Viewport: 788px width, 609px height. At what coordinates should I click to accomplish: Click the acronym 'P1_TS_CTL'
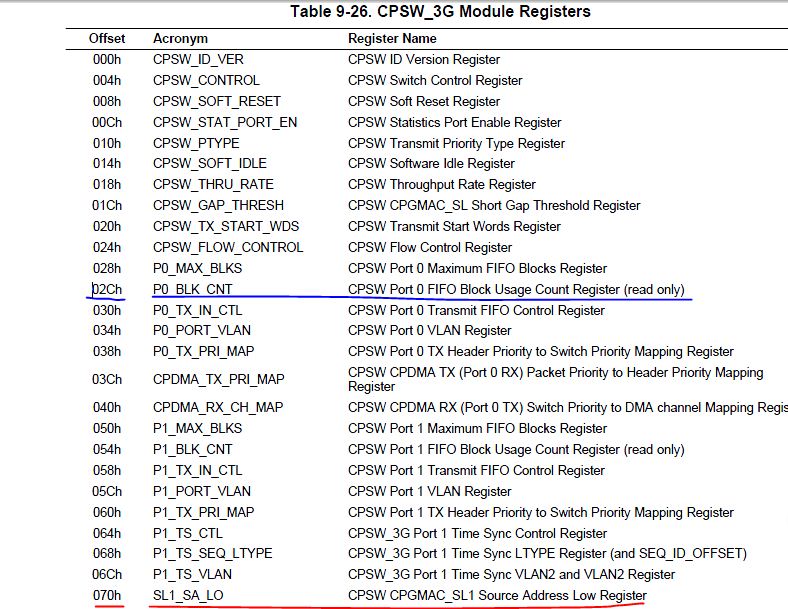click(x=187, y=534)
